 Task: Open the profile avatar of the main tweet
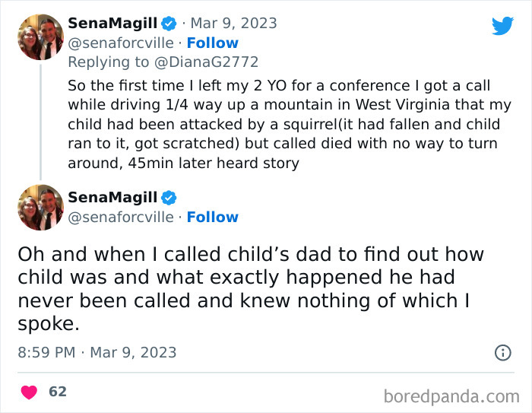pyautogui.click(x=40, y=208)
